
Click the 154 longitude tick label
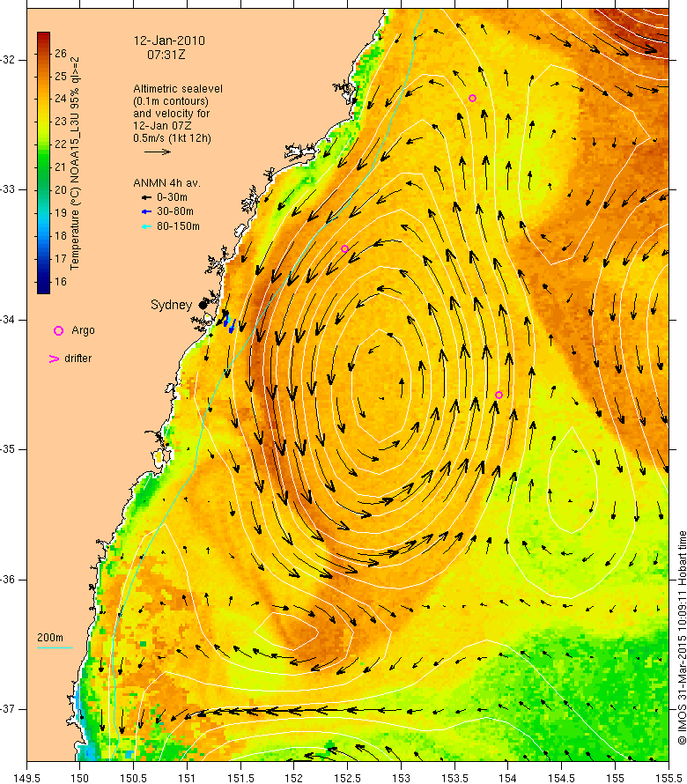point(507,779)
